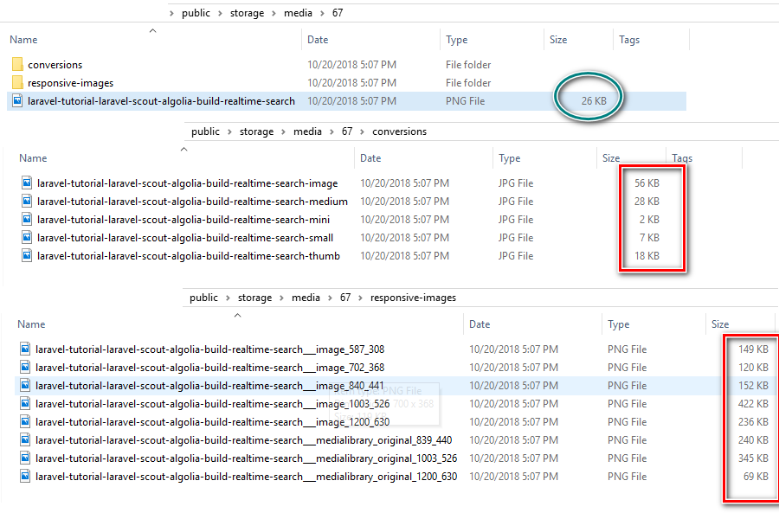The width and height of the screenshot is (779, 532).
Task: Select realtime-search-mini file name
Action: pos(183,220)
